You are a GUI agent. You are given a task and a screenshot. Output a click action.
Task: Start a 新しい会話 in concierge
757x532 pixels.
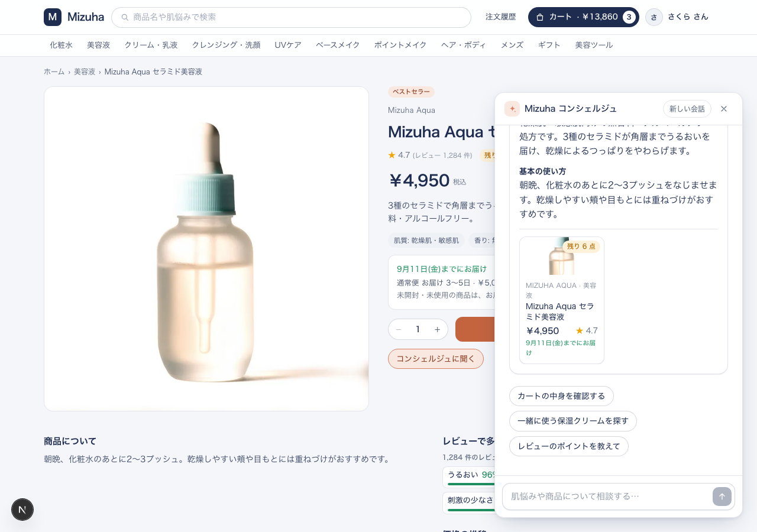[687, 109]
